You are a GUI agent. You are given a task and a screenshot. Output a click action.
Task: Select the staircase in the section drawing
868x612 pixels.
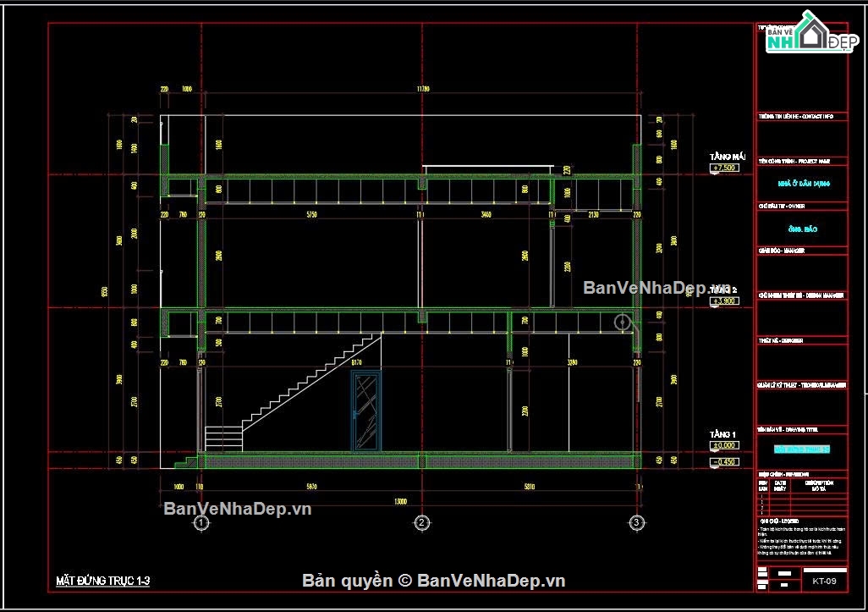(x=293, y=392)
